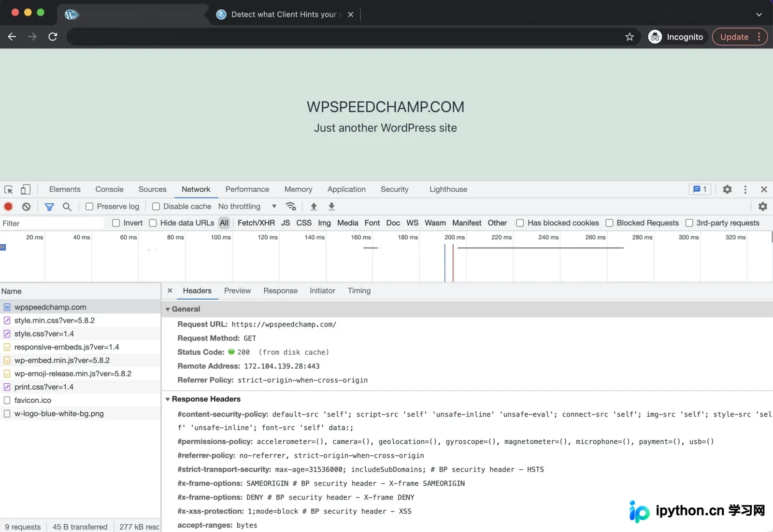Enable Disable cache checkbox
The image size is (773, 532).
[x=156, y=207]
